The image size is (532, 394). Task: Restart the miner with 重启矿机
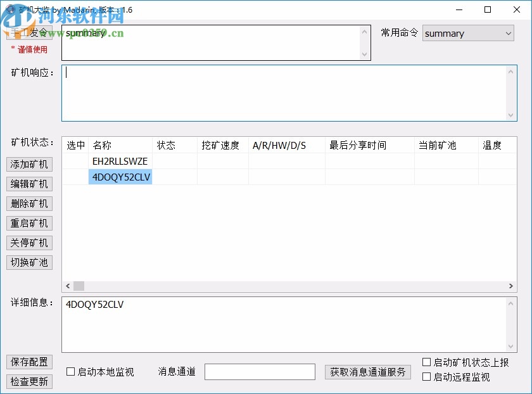click(29, 223)
